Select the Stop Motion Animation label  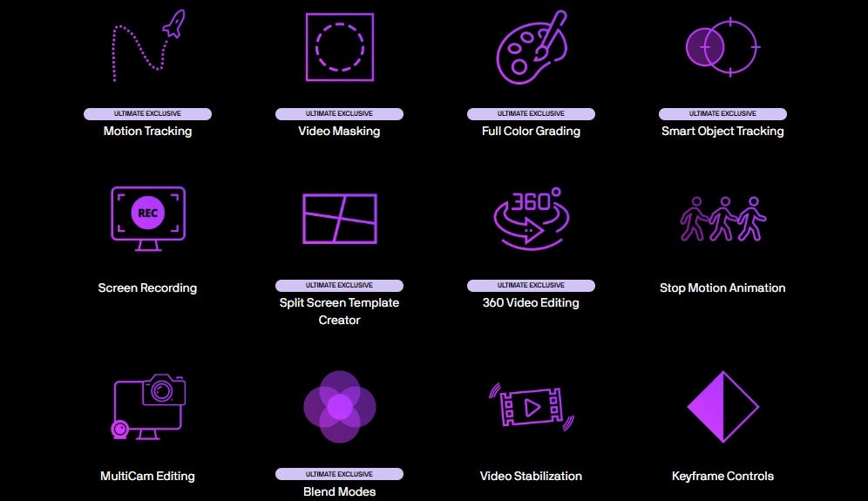(722, 288)
